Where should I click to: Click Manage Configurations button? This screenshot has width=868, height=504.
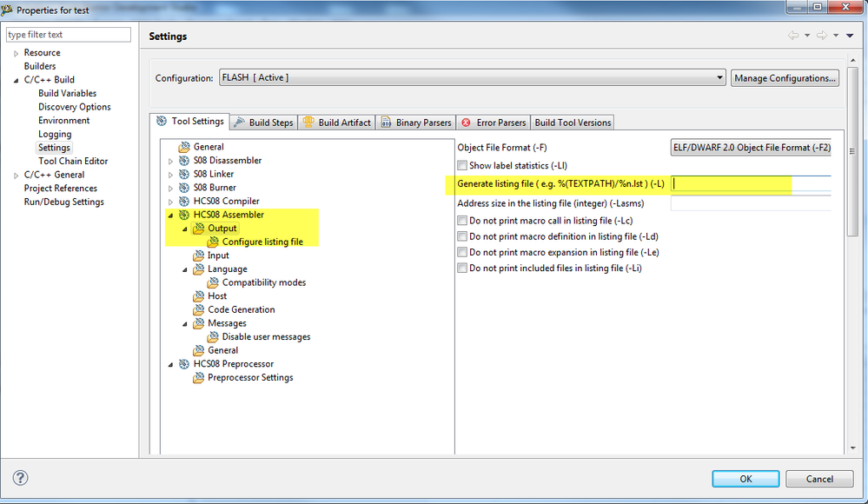tap(785, 78)
